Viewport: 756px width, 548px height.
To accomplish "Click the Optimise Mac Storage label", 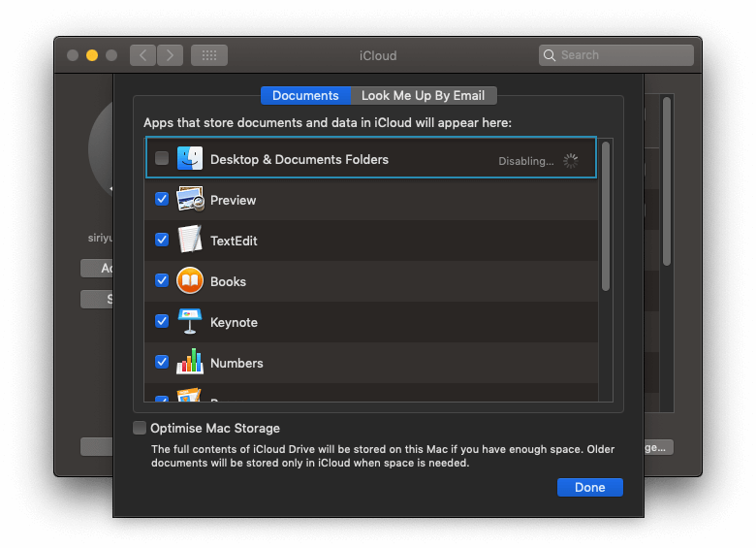I will point(215,429).
